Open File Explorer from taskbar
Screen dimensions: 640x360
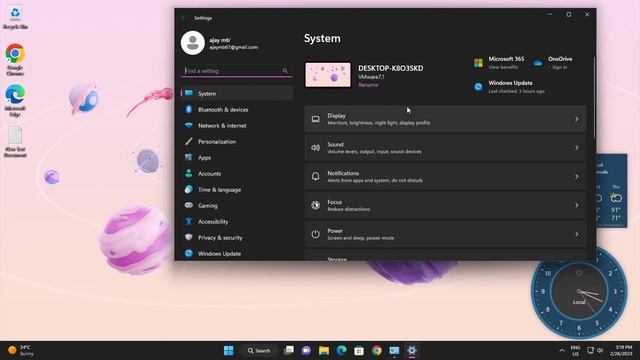tap(324, 350)
